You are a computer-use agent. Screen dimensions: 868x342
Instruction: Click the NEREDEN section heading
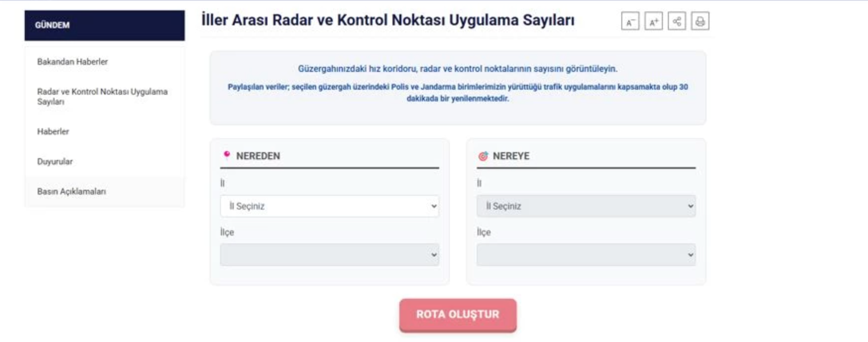click(258, 156)
